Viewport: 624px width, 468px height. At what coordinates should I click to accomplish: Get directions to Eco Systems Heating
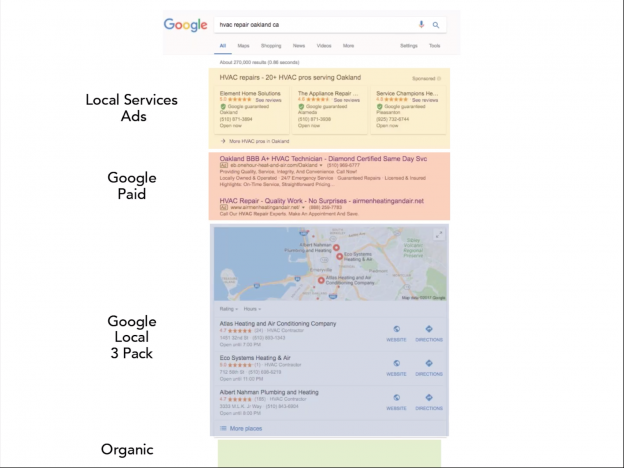[429, 368]
